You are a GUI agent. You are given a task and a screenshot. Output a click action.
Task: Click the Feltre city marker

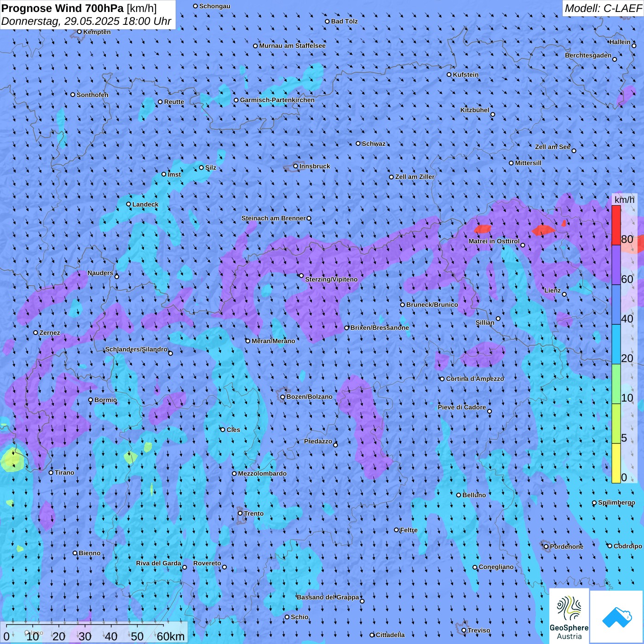coord(397,530)
